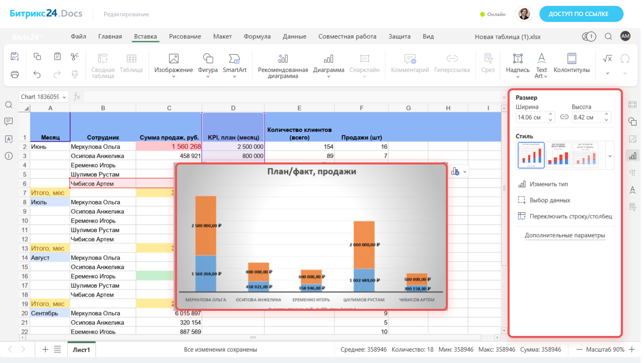Screen dimensions: 644x363
Task: Select the second chart style thumbnail
Action: click(558, 155)
